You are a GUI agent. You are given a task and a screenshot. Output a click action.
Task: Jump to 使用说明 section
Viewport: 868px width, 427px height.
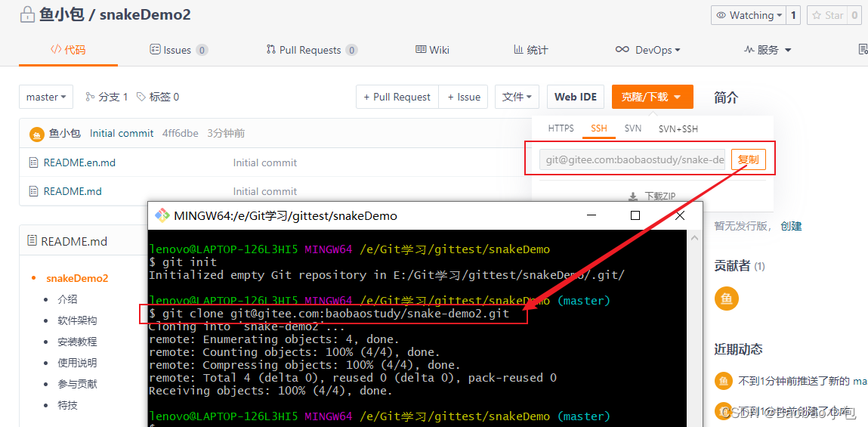point(77,363)
